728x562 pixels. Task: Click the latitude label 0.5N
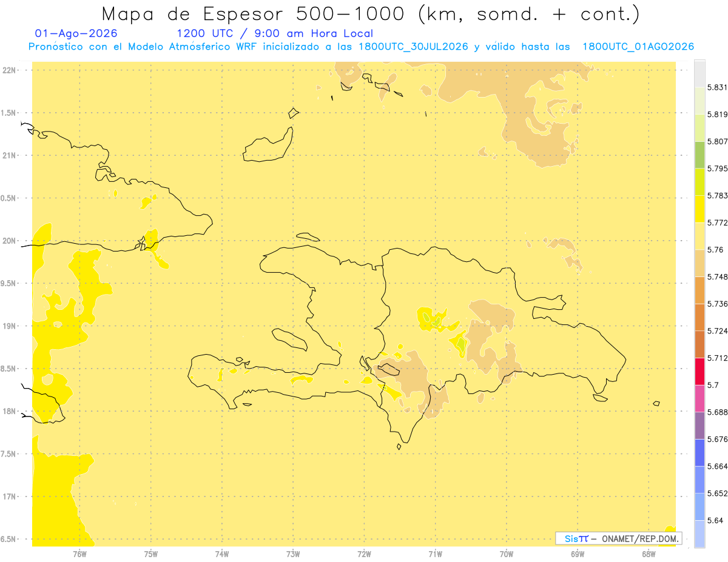click(x=9, y=198)
